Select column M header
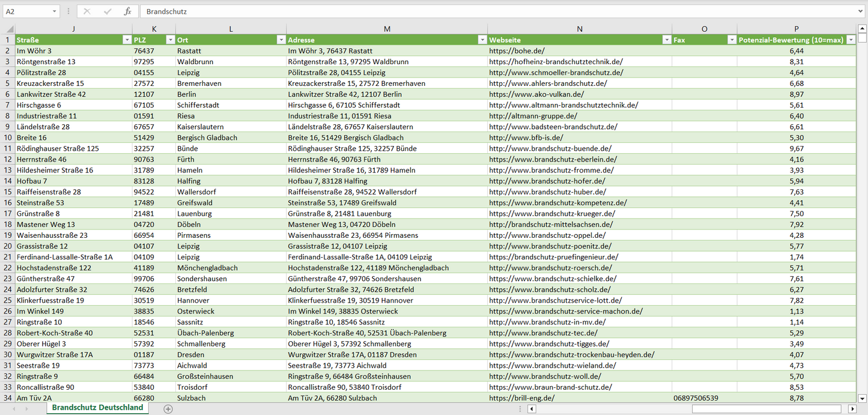Image resolution: width=868 pixels, height=415 pixels. click(387, 29)
